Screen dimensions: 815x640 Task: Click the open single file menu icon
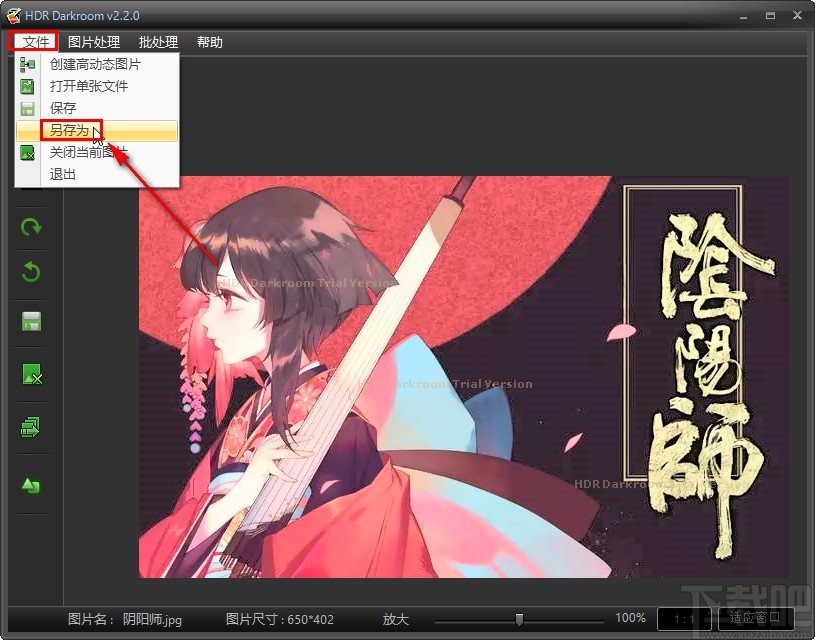click(27, 86)
